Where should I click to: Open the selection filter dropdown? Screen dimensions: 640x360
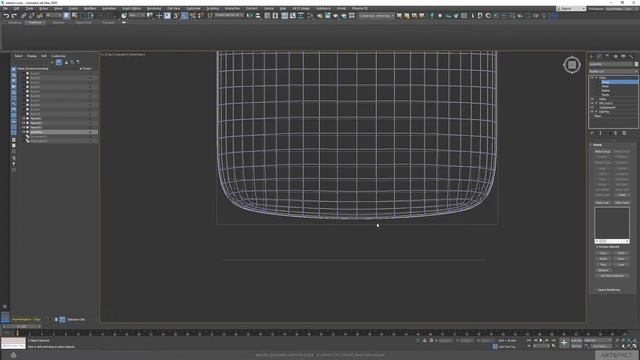[54, 16]
